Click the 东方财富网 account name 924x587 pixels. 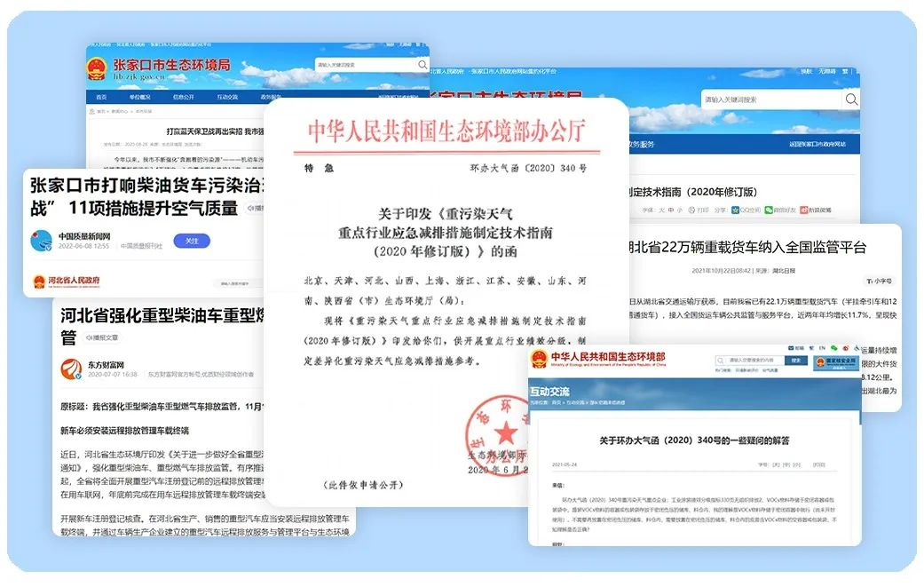(107, 365)
